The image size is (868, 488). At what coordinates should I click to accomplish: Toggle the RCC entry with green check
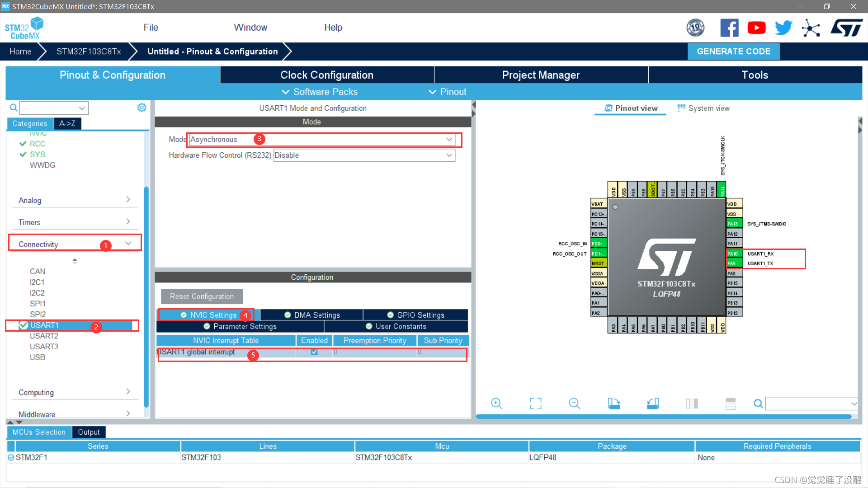pos(37,144)
